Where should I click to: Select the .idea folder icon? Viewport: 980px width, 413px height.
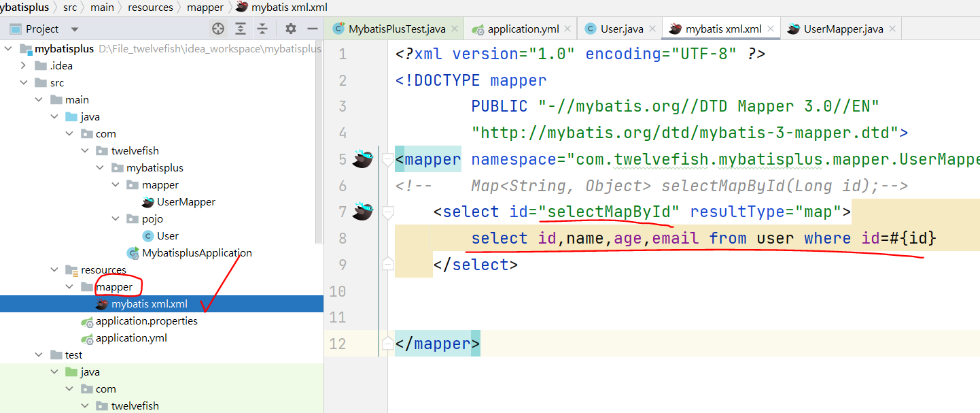(x=41, y=66)
